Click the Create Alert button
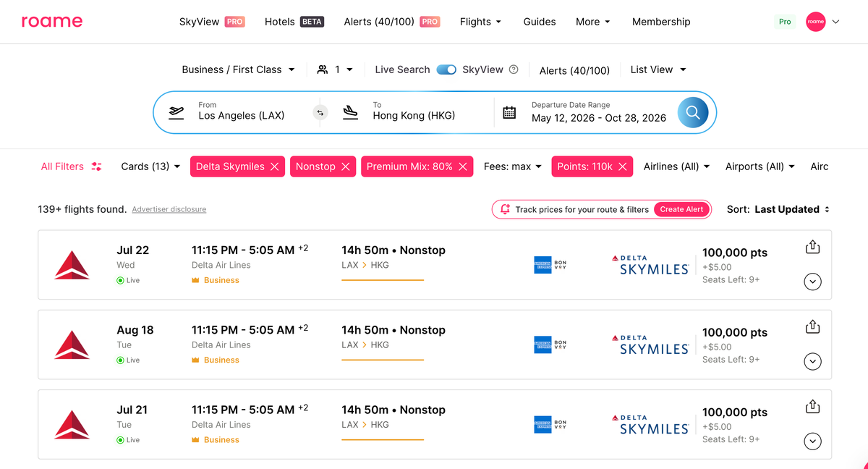 (x=681, y=209)
